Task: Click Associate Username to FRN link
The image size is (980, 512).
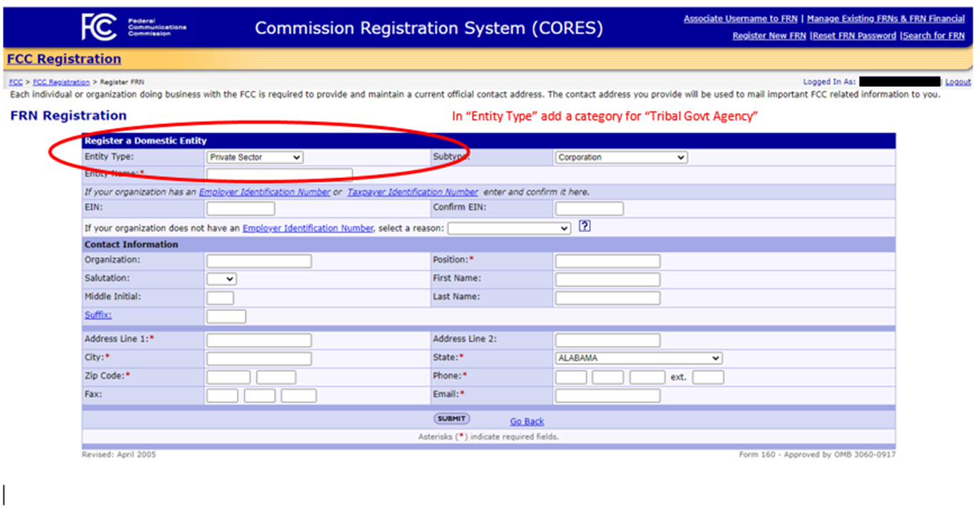Action: click(x=741, y=19)
